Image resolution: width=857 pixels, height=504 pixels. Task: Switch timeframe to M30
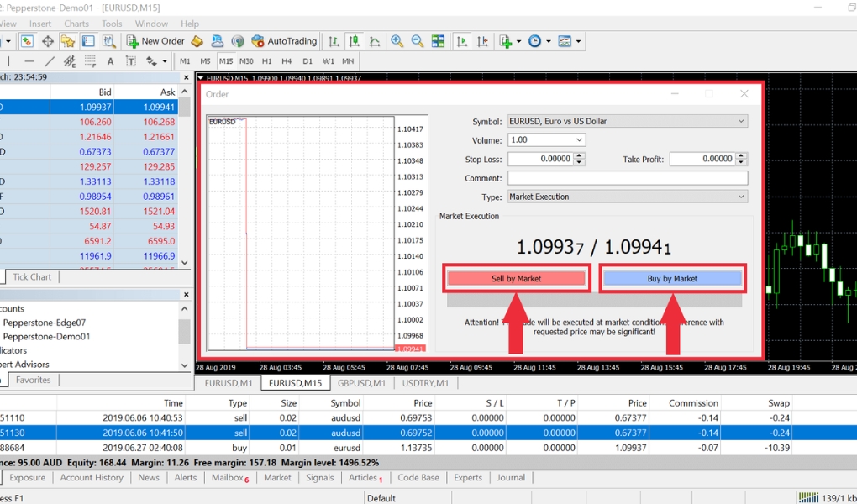click(x=246, y=61)
